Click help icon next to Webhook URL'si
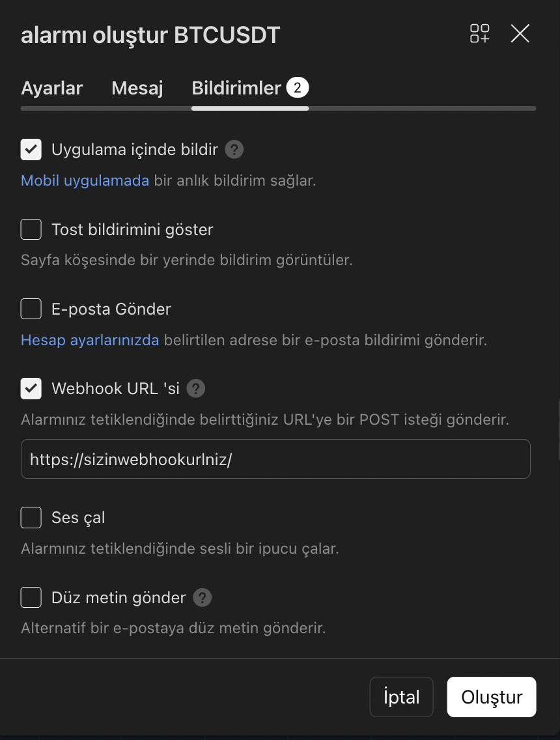This screenshot has height=740, width=560. (196, 389)
